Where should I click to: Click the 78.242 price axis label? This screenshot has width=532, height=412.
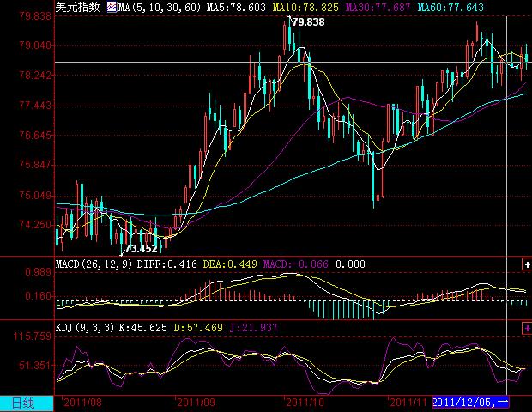(36, 75)
